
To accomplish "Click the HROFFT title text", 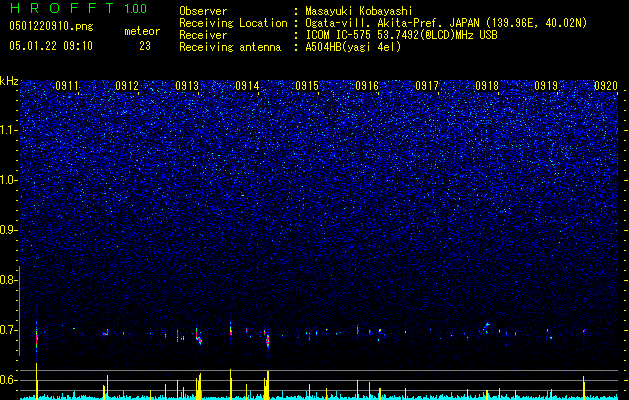I will pos(62,8).
